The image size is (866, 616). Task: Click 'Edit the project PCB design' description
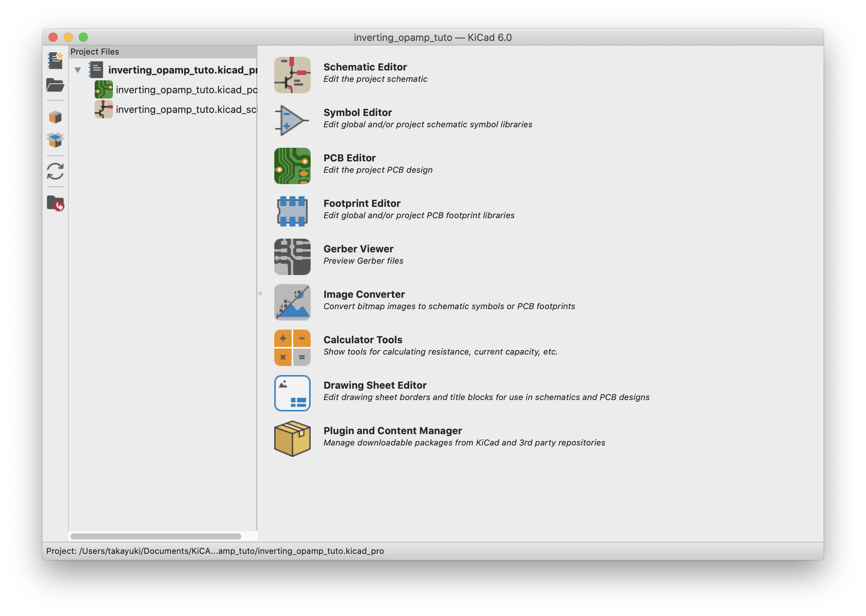[x=378, y=170]
